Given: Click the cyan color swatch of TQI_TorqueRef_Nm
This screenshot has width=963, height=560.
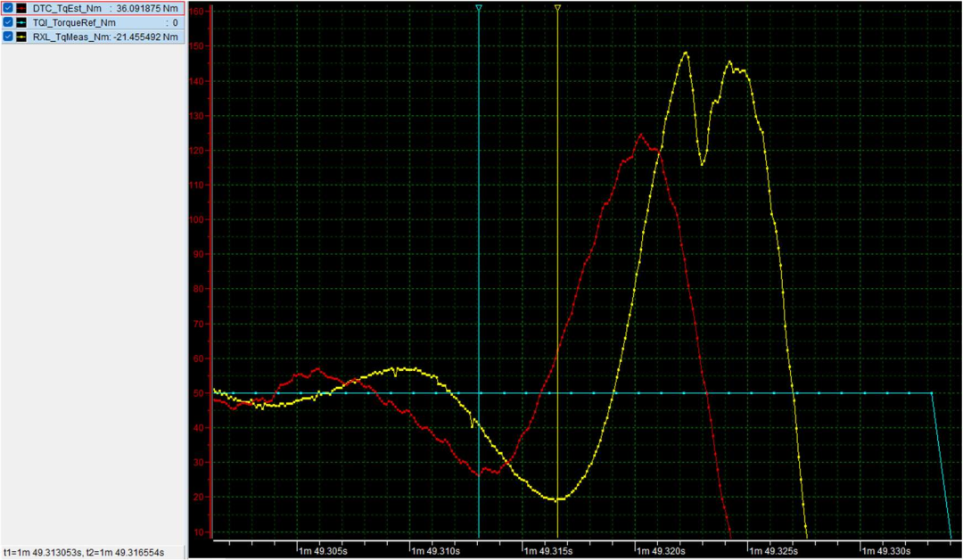Looking at the screenshot, I should pyautogui.click(x=21, y=22).
